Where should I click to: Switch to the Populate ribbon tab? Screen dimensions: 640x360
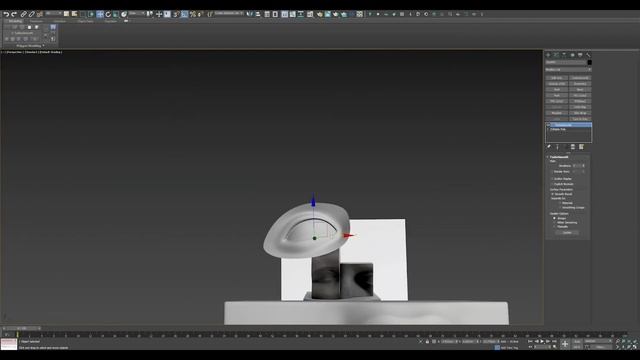click(x=111, y=21)
